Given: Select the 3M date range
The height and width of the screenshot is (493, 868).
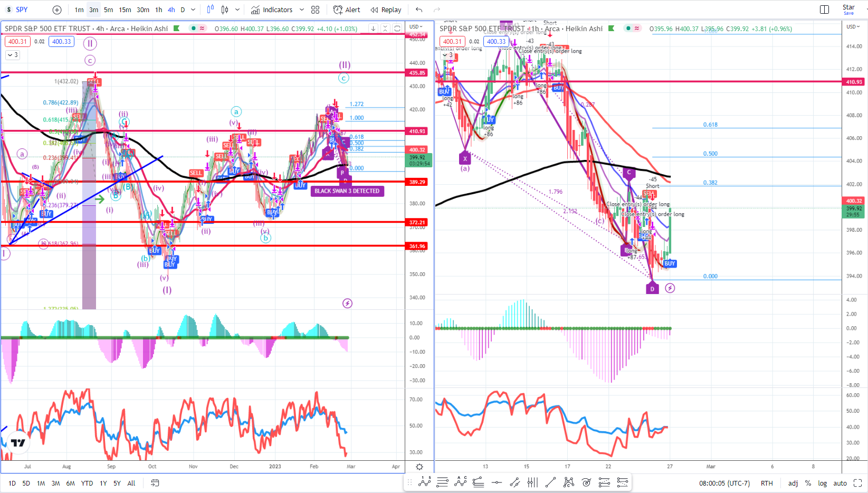Looking at the screenshot, I should point(55,483).
